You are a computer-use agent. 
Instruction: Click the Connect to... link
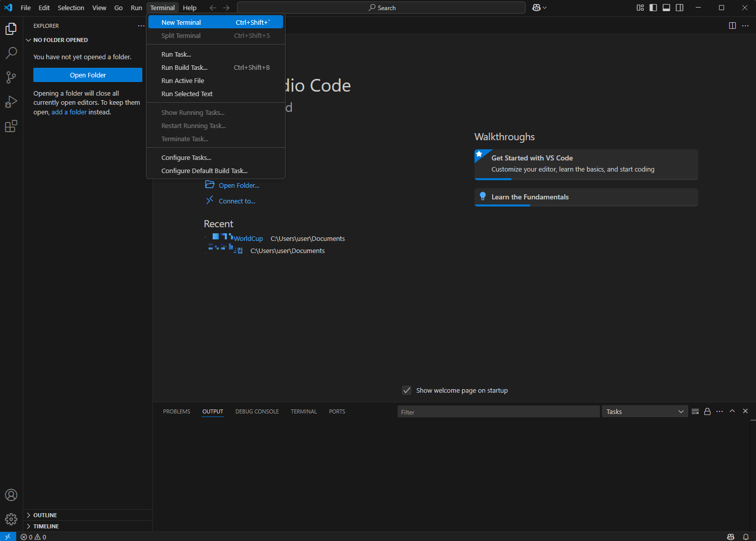tap(236, 201)
